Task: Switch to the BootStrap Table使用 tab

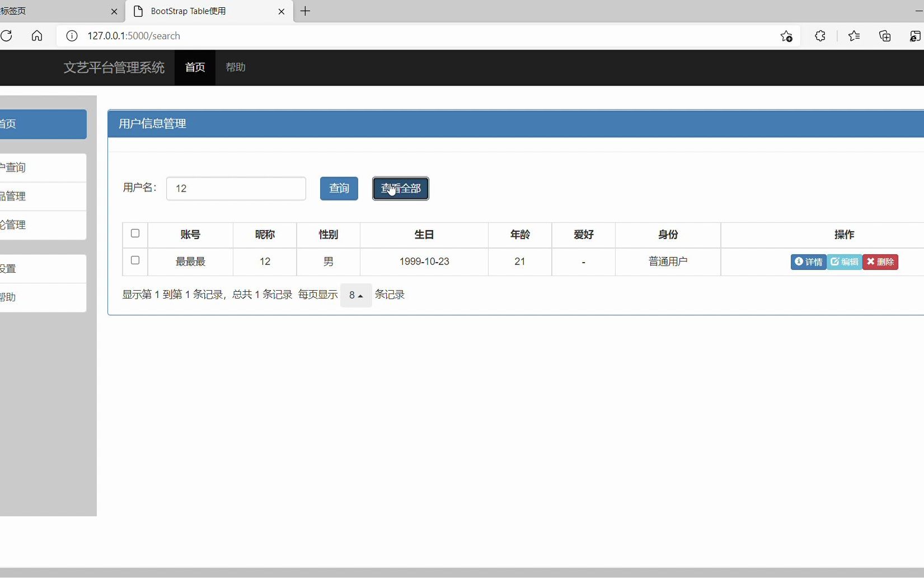Action: [210, 11]
